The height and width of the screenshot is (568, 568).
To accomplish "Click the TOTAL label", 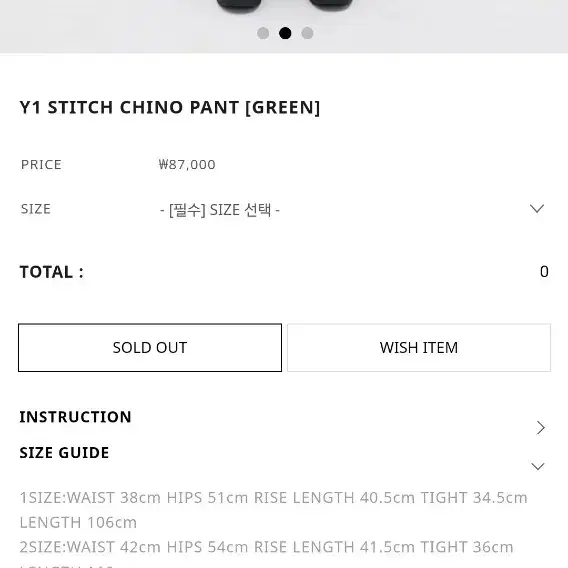I will coord(51,272).
